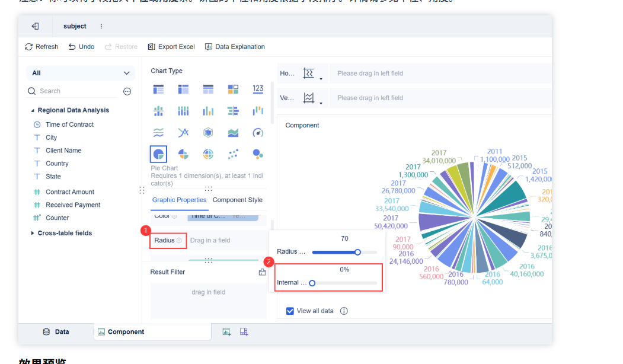This screenshot has height=364, width=623.
Task: Click the Export Excel button
Action: click(171, 47)
